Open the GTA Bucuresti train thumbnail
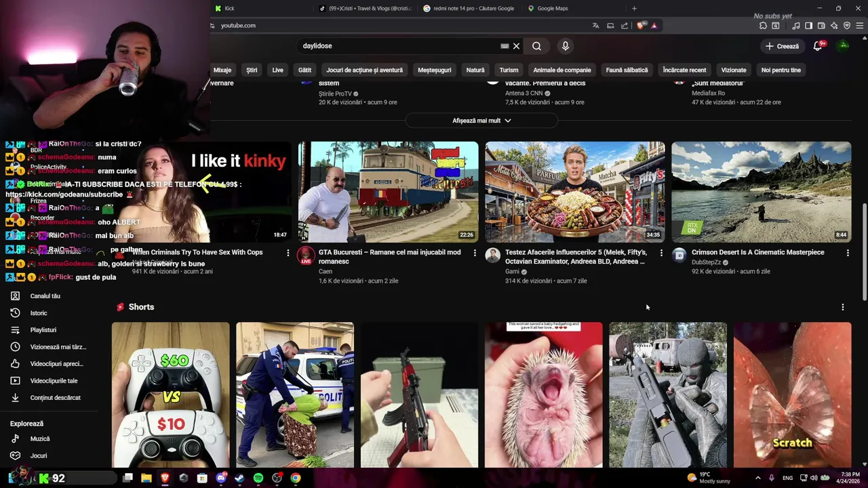Image resolution: width=868 pixels, height=488 pixels. coord(389,192)
